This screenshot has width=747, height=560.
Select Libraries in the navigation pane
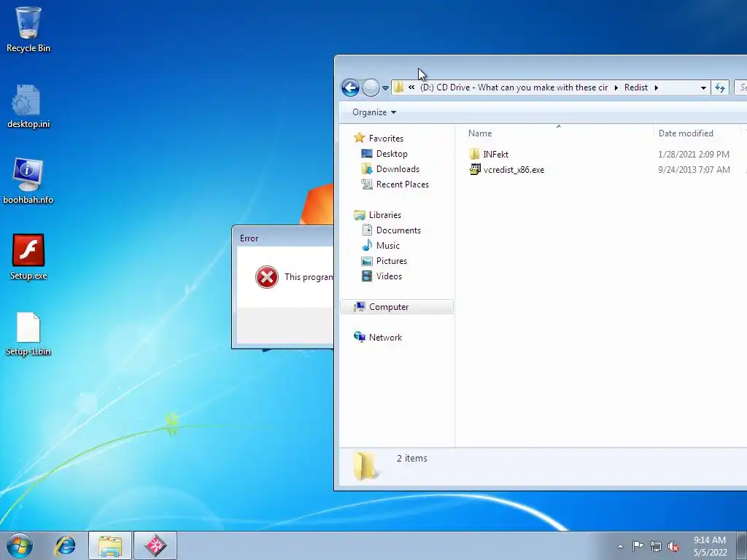pos(385,215)
